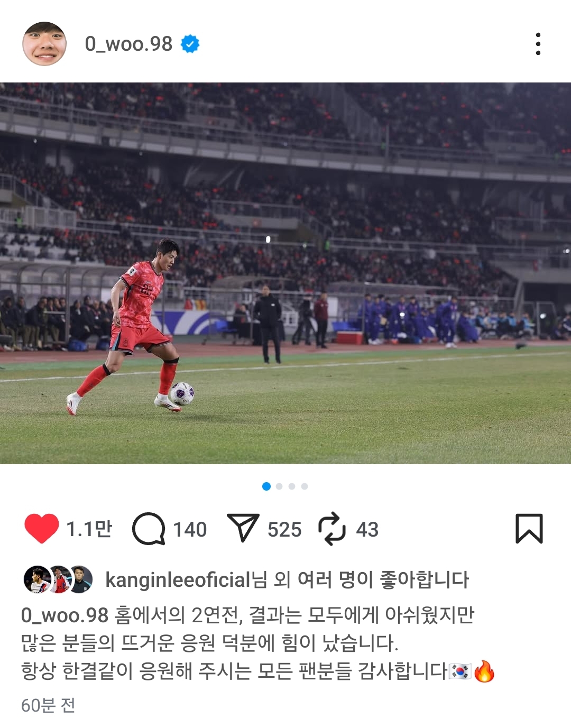Jump to fourth carousel photo dot
The height and width of the screenshot is (728, 571).
coord(305,486)
